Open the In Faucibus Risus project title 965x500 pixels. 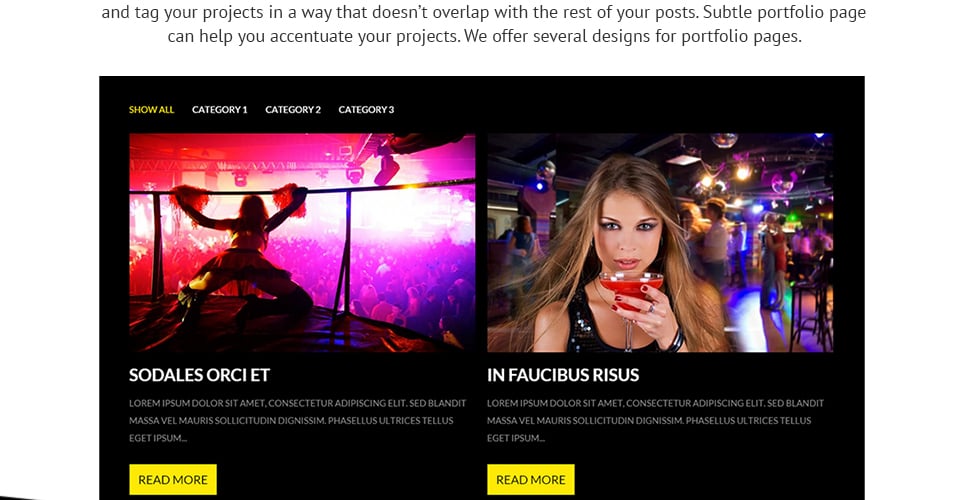click(x=563, y=375)
